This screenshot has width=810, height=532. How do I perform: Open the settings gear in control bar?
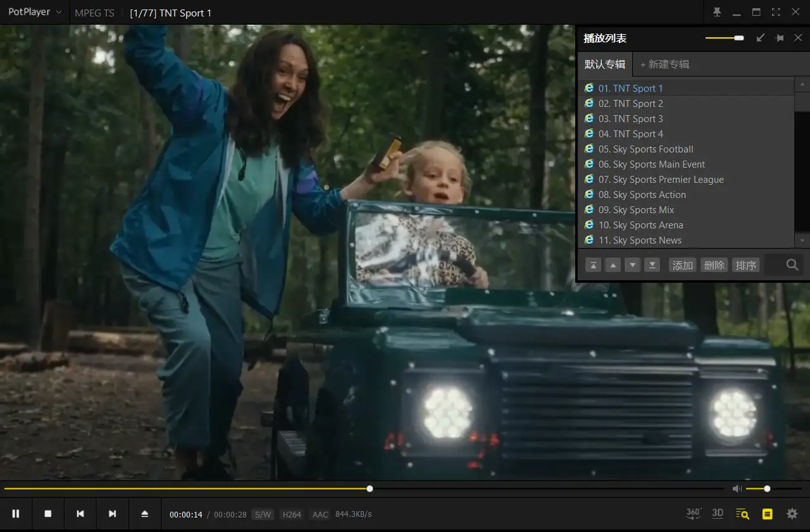coord(792,514)
